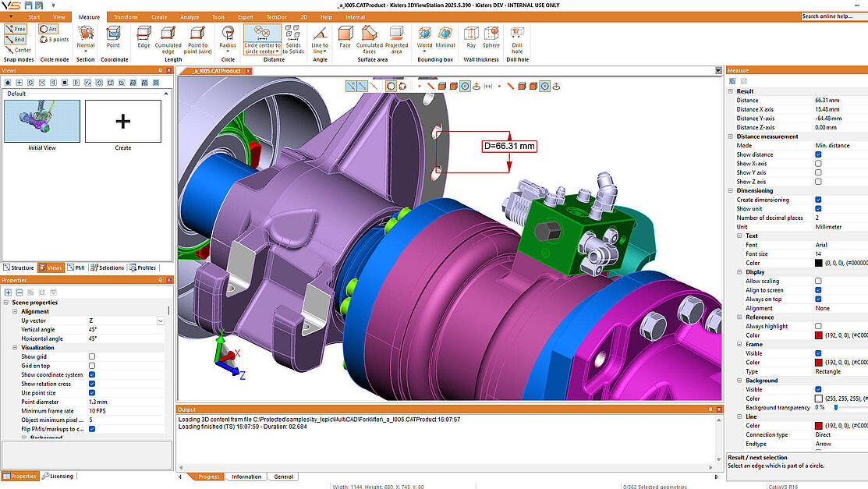Viewport: 868px width, 489px height.
Task: Open the Transform ribbon tab
Action: pyautogui.click(x=125, y=16)
